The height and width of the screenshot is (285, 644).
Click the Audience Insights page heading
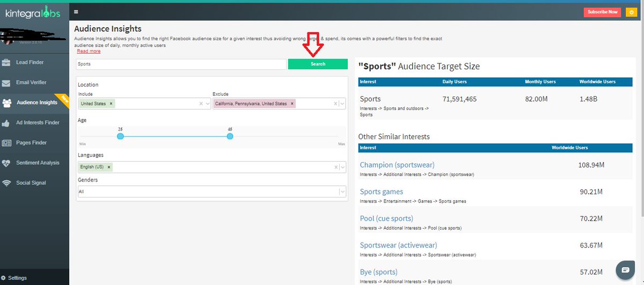[x=108, y=29]
